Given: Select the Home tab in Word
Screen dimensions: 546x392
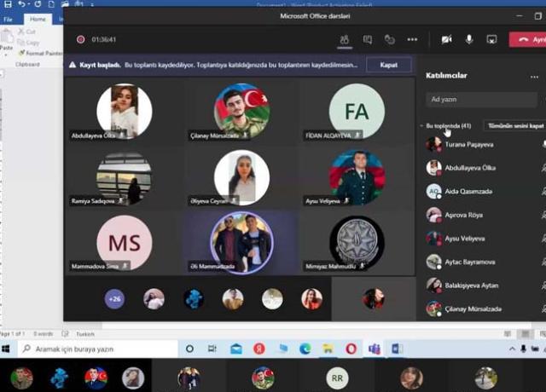Looking at the screenshot, I should click(x=37, y=19).
